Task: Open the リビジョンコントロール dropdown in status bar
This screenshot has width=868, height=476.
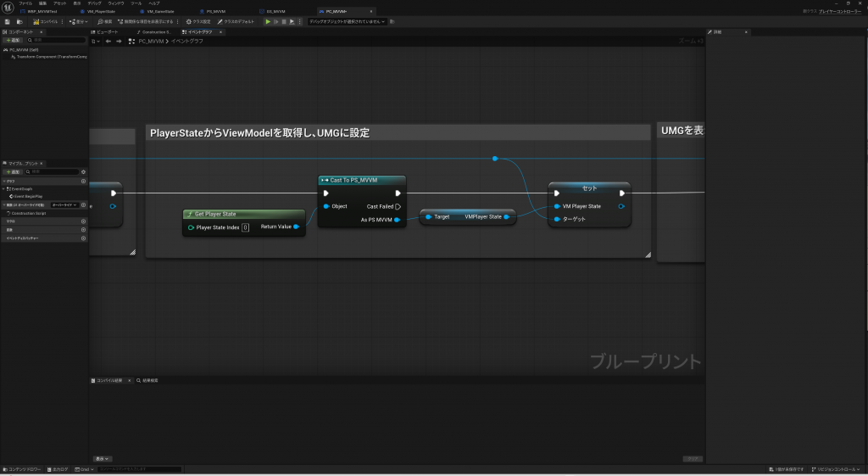Action: coord(836,469)
